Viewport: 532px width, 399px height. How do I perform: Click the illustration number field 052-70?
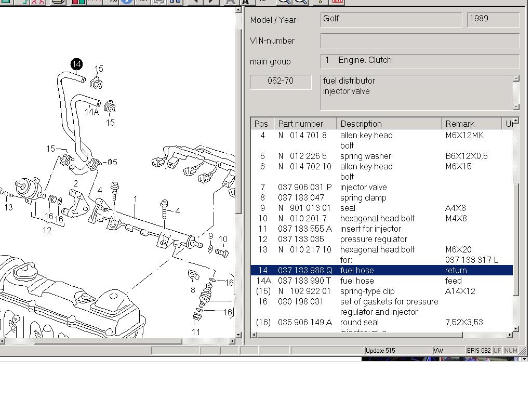click(281, 82)
